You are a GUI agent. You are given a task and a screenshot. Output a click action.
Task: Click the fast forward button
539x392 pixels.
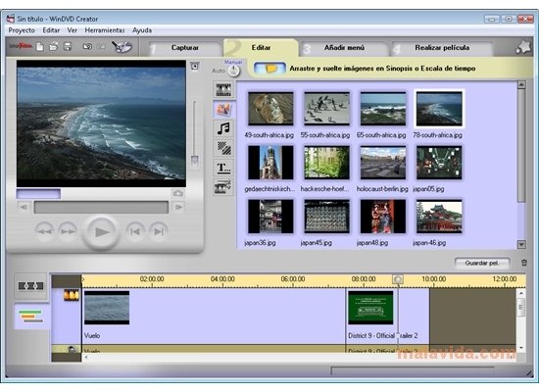[x=68, y=231]
